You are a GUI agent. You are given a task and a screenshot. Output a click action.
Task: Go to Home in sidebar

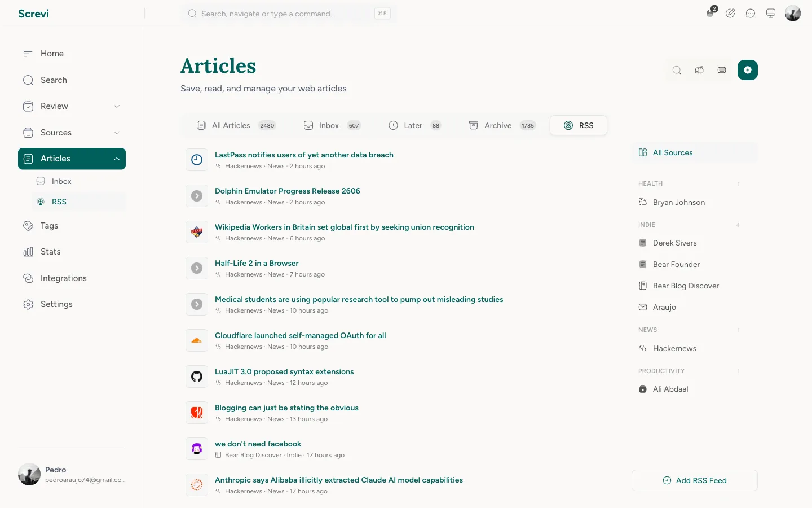[x=72, y=54]
